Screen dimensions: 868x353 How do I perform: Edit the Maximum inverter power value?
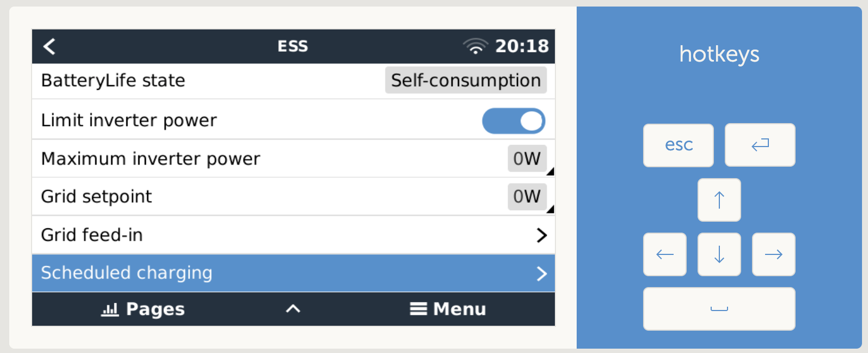tap(527, 159)
